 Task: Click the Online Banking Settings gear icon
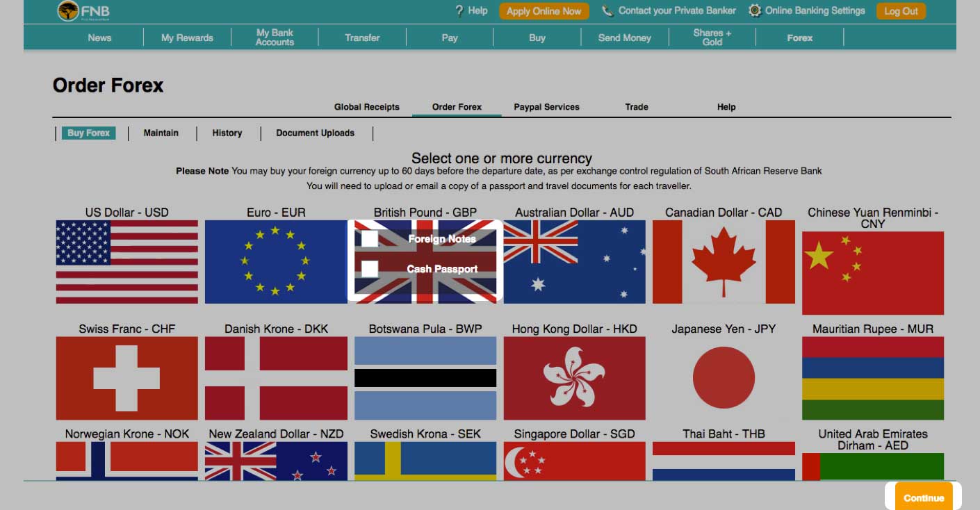[x=755, y=11]
